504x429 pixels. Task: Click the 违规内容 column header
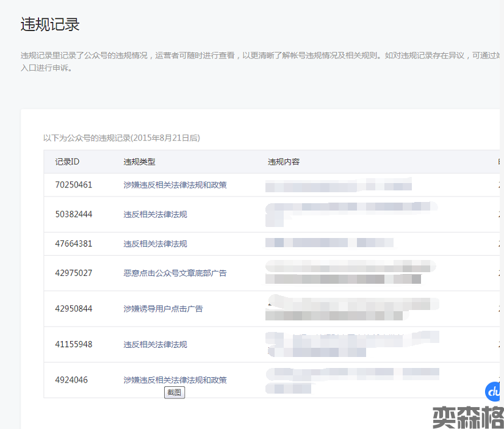click(x=284, y=162)
